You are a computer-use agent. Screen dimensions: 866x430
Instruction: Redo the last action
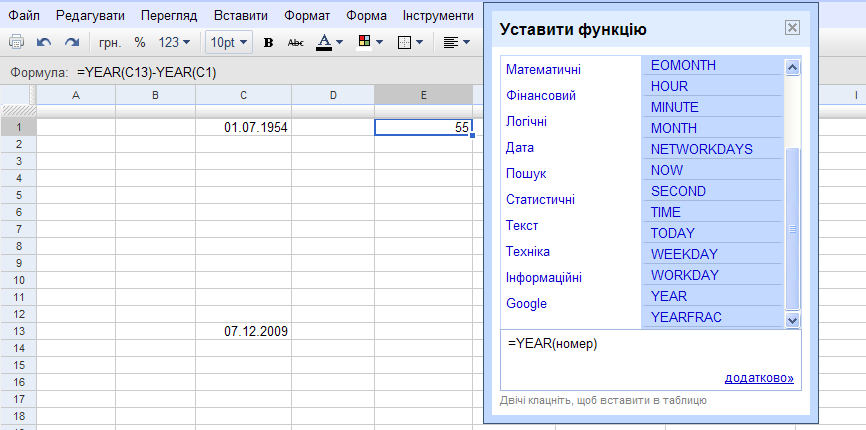pyautogui.click(x=72, y=42)
